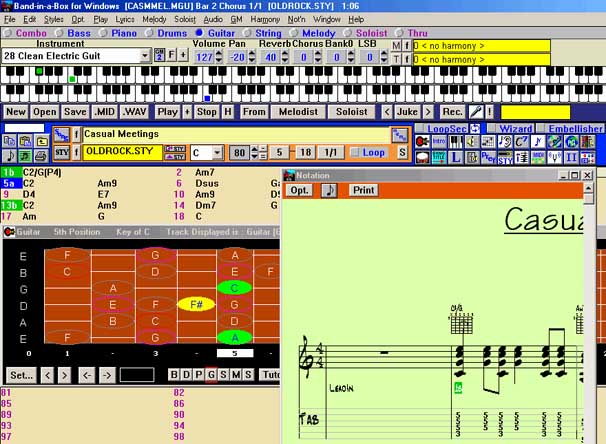Screen dimensions: 606x444
Task: Open the Melody menu
Action: [x=154, y=19]
